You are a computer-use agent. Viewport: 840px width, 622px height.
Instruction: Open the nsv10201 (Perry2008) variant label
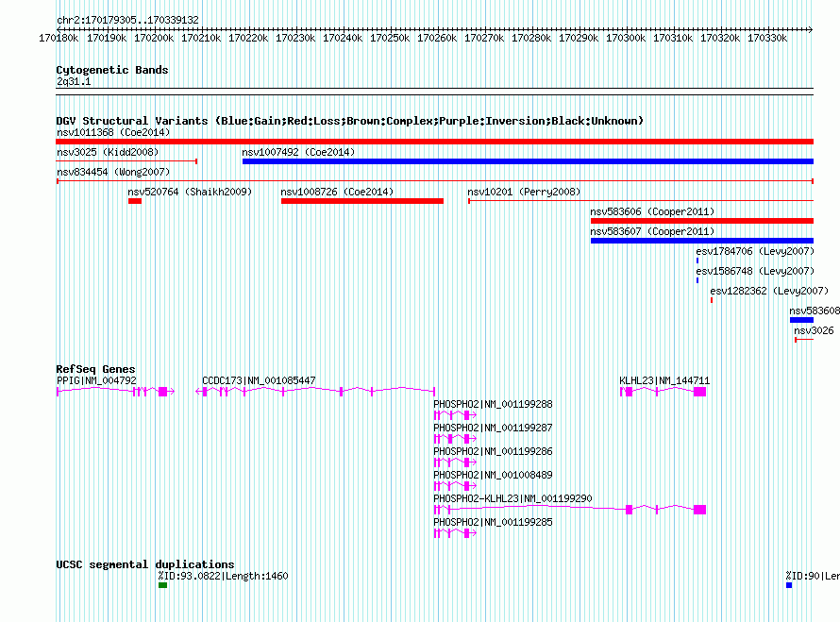click(524, 192)
